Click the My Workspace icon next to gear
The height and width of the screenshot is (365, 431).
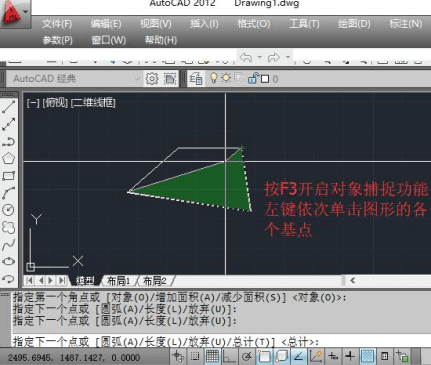tap(170, 79)
